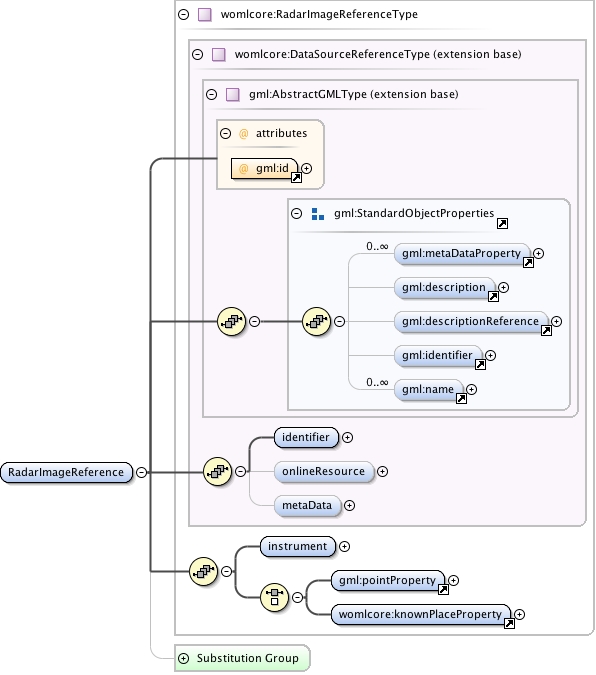This screenshot has width=596, height=675.
Task: Select the gml:name node
Action: 428,390
